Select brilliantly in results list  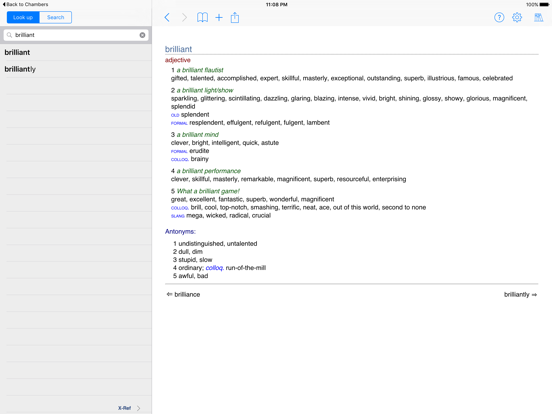[76, 69]
